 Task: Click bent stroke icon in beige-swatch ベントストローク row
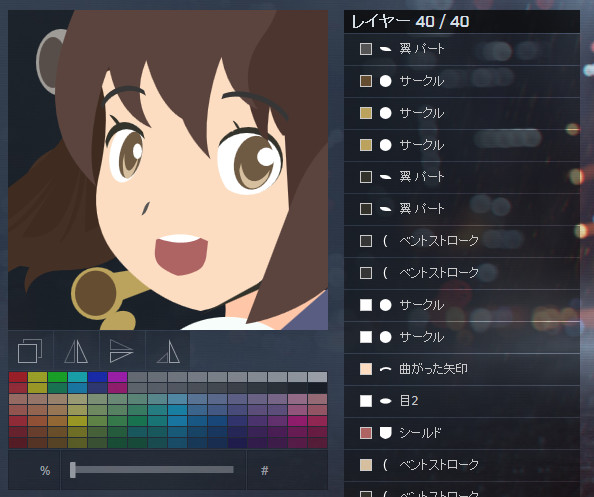(x=385, y=465)
